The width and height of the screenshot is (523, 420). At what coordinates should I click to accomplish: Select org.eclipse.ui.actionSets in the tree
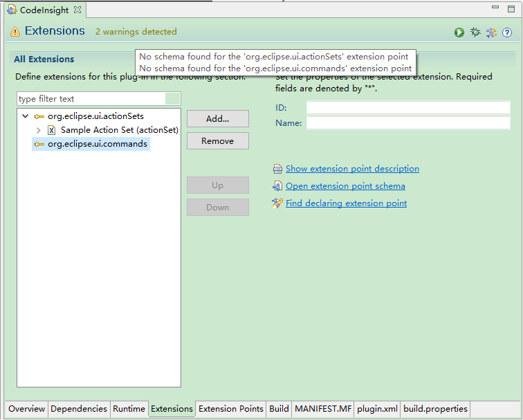pyautogui.click(x=95, y=116)
